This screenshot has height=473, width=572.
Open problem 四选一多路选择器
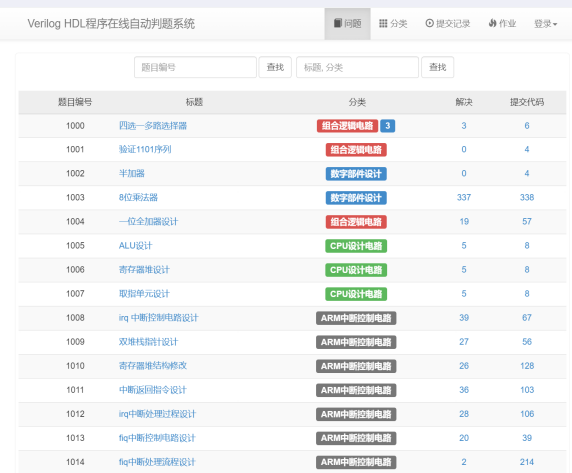tap(152, 126)
